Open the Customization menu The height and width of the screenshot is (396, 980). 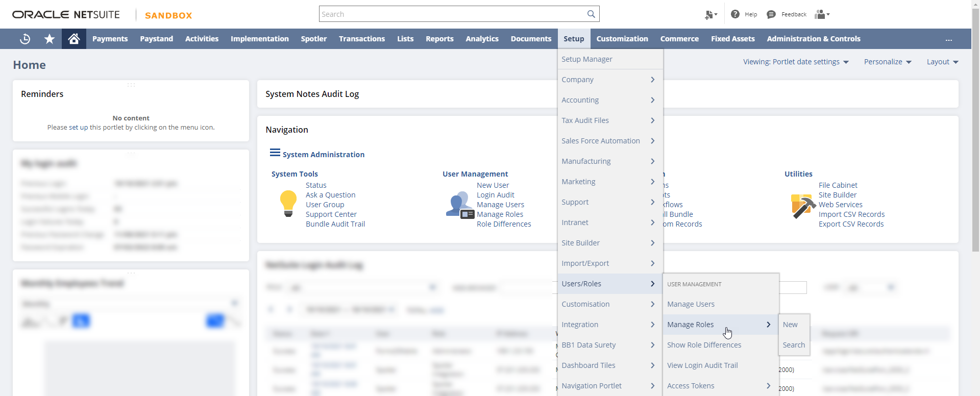click(622, 39)
